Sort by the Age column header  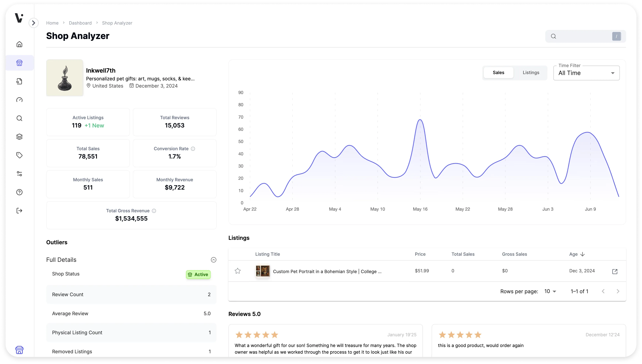(x=577, y=254)
